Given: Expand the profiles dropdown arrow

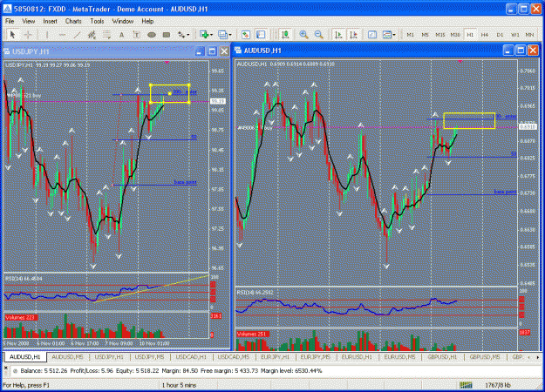Looking at the screenshot, I should pyautogui.click(x=229, y=35).
